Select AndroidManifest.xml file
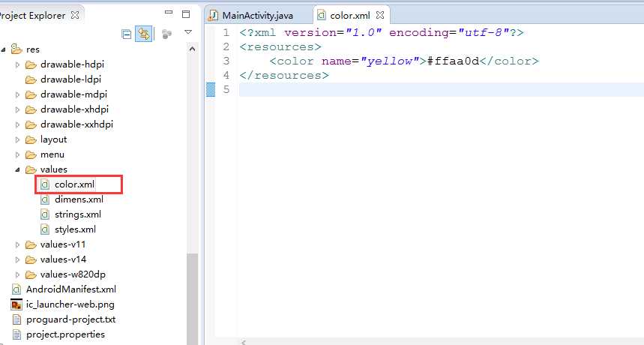Image resolution: width=644 pixels, height=345 pixels. [71, 289]
